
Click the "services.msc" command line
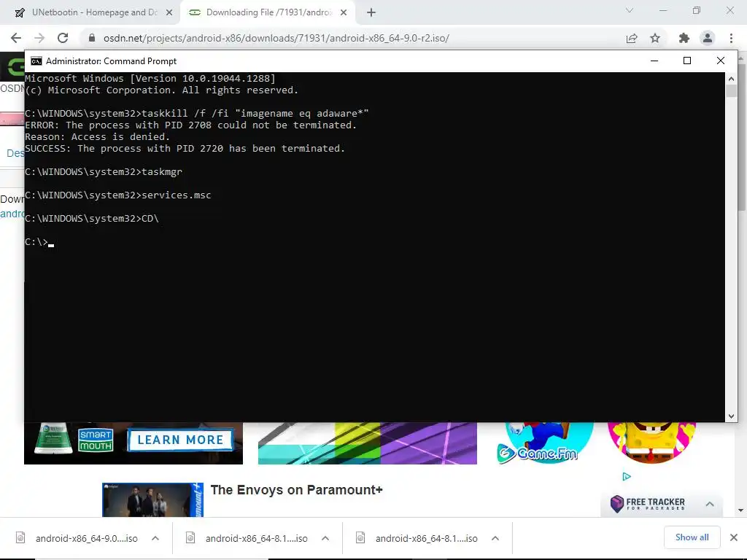click(x=117, y=195)
